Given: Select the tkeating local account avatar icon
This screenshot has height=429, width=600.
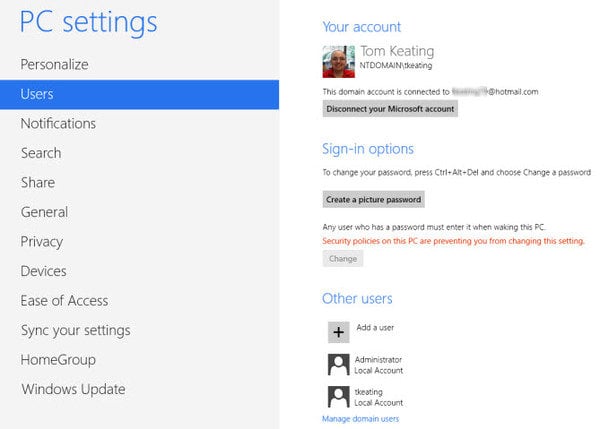Looking at the screenshot, I should coord(338,396).
